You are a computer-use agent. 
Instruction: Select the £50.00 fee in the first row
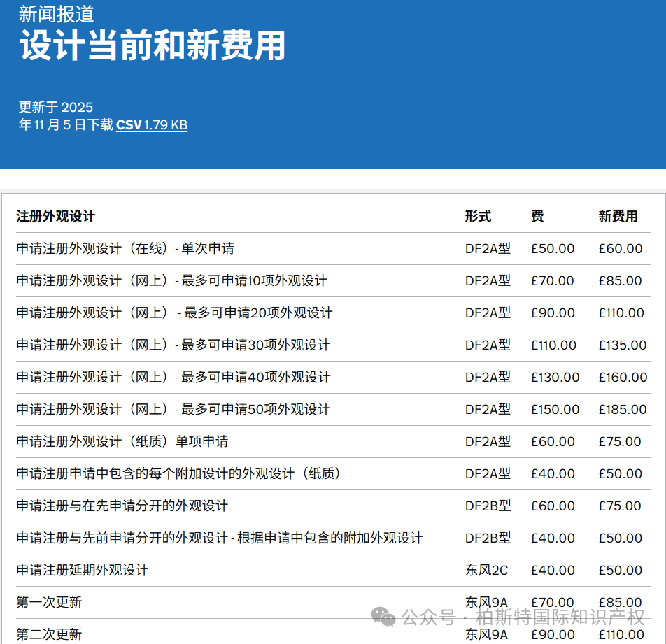tap(553, 249)
